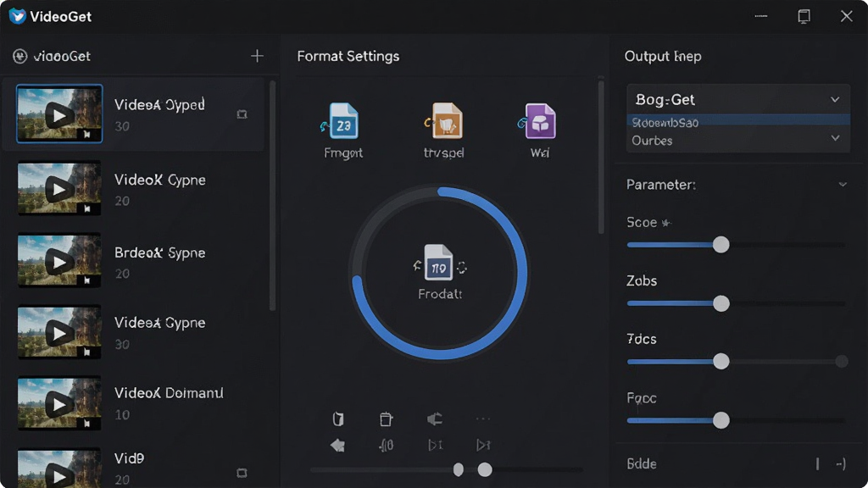This screenshot has height=488, width=868.
Task: Add a new video with plus button
Action: [x=257, y=56]
